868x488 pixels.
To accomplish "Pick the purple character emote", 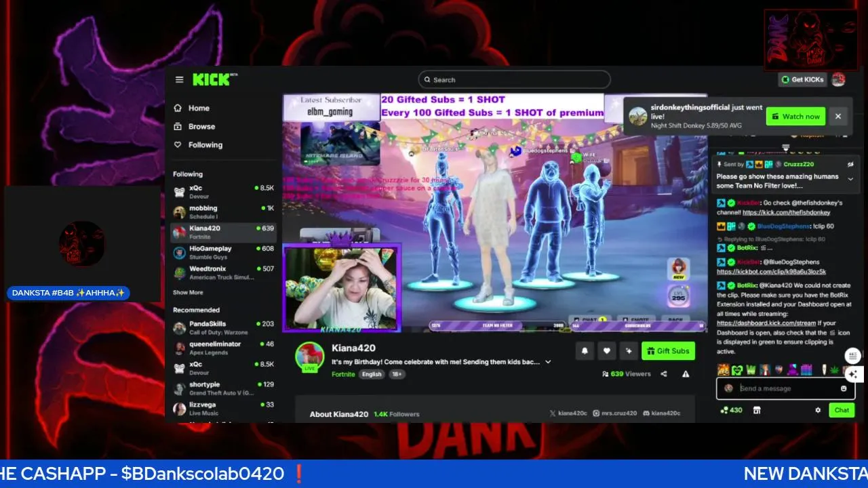I will click(x=793, y=370).
